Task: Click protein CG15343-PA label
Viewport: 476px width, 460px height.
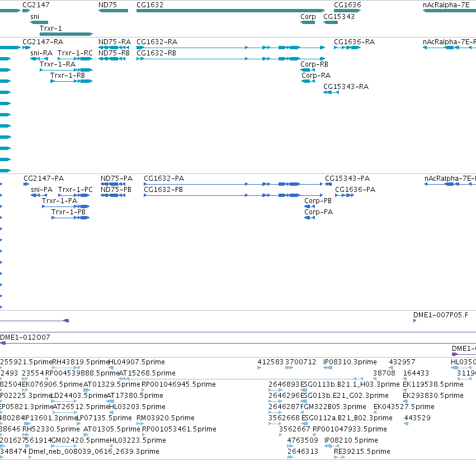Action: pyautogui.click(x=347, y=179)
